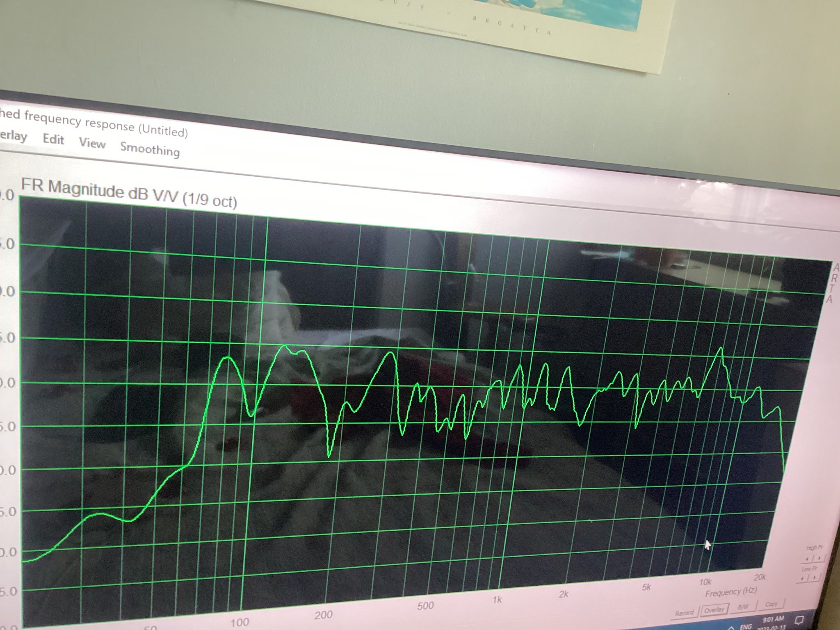Open the Smoothing menu

pyautogui.click(x=150, y=149)
